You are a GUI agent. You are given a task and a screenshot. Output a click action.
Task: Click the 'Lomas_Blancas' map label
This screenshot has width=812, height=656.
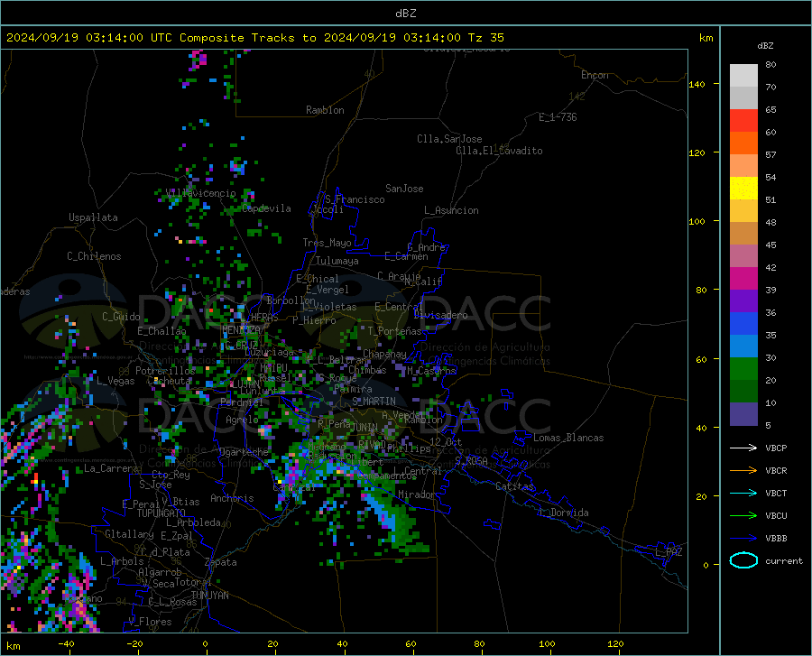(568, 438)
